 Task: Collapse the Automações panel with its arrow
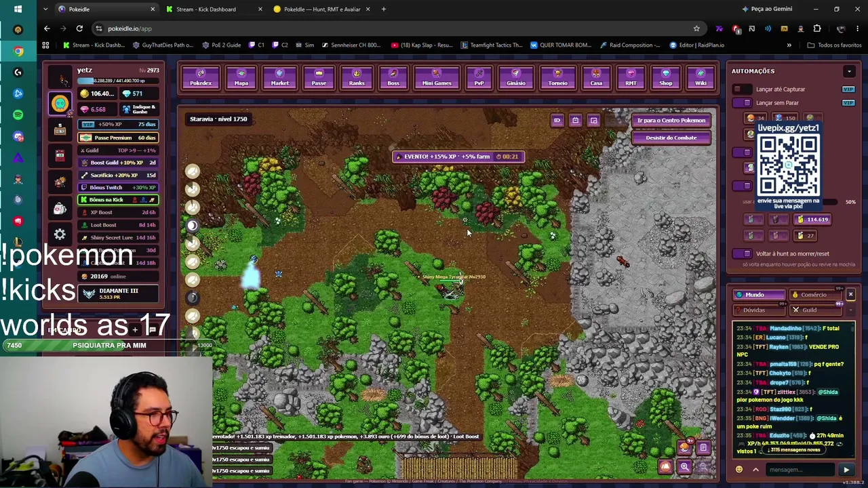pyautogui.click(x=849, y=70)
